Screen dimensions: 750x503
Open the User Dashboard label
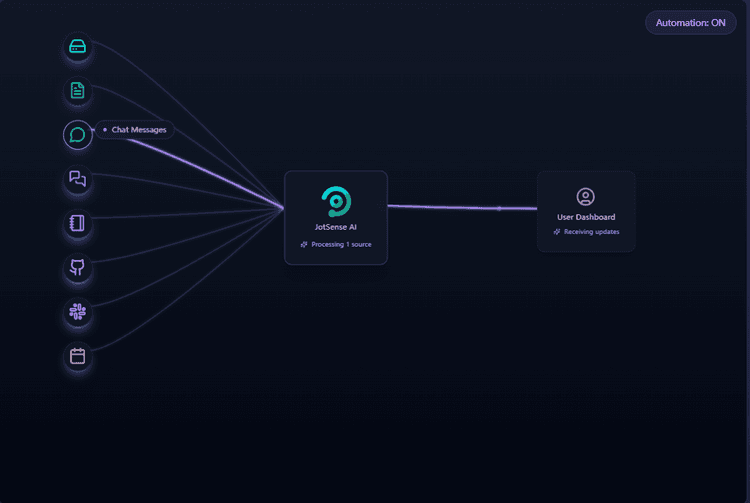click(586, 217)
